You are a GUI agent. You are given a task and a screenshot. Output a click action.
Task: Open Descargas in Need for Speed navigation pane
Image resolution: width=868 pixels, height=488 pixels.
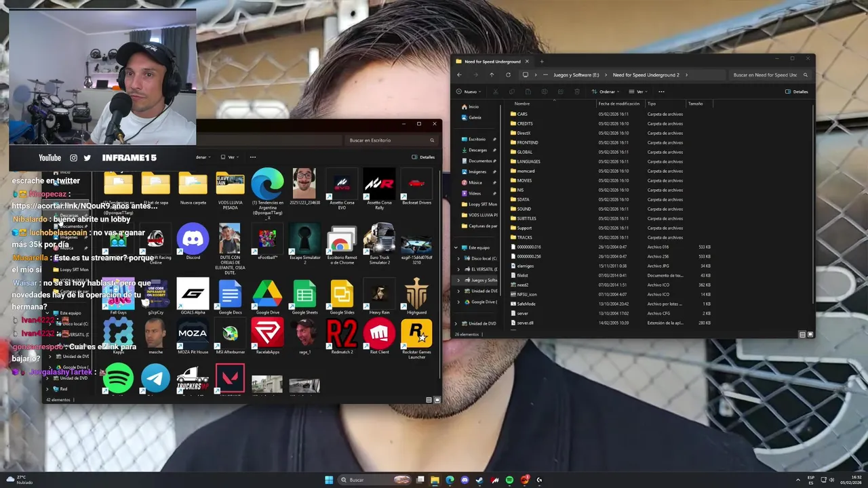pos(477,150)
